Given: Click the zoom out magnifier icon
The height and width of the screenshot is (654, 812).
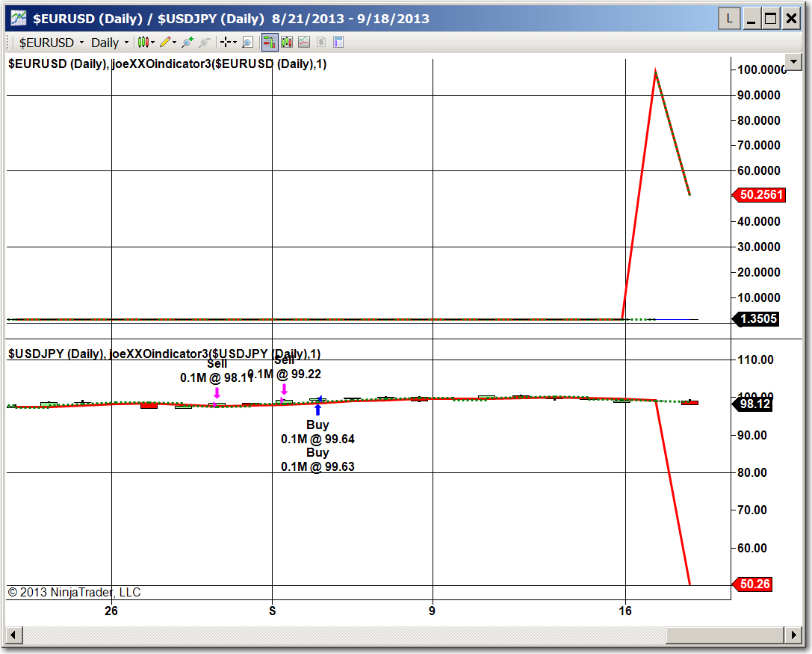Looking at the screenshot, I should (x=205, y=43).
